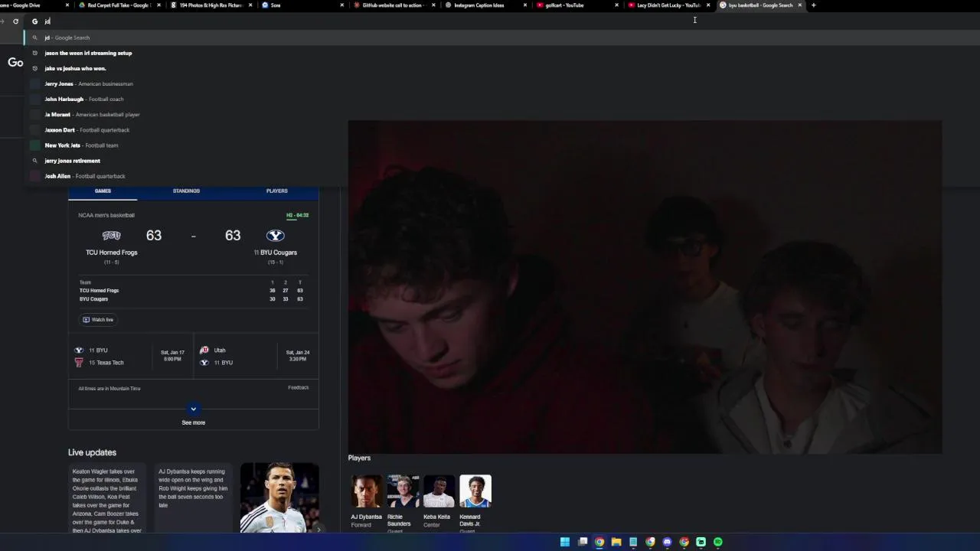Click the Texas Tech logo in upcoming games
The image size is (980, 551).
coord(78,363)
